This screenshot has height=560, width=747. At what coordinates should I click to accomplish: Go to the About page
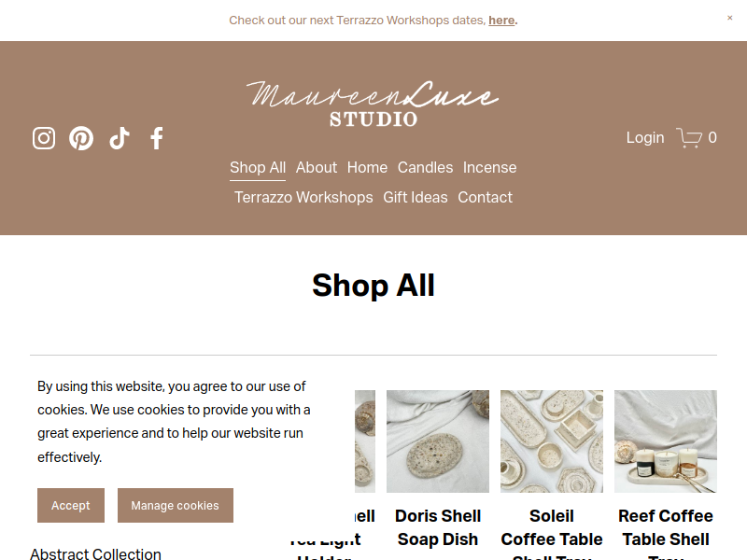click(317, 168)
